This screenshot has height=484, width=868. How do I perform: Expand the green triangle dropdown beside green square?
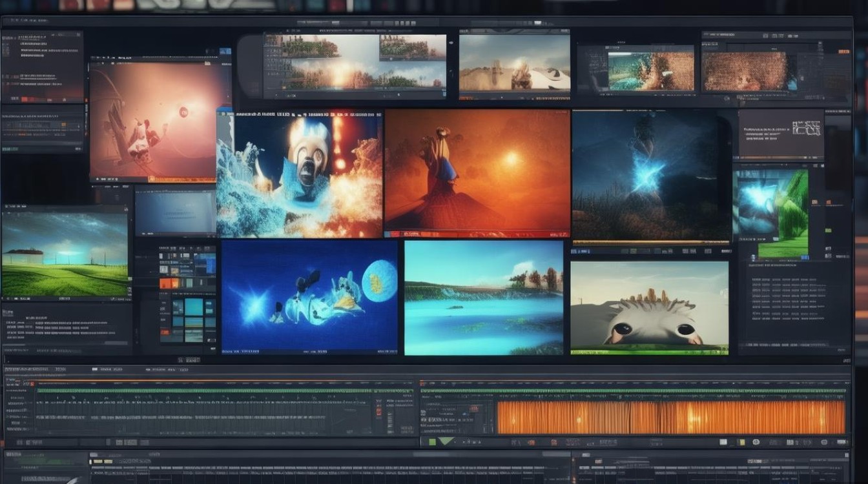click(x=446, y=442)
